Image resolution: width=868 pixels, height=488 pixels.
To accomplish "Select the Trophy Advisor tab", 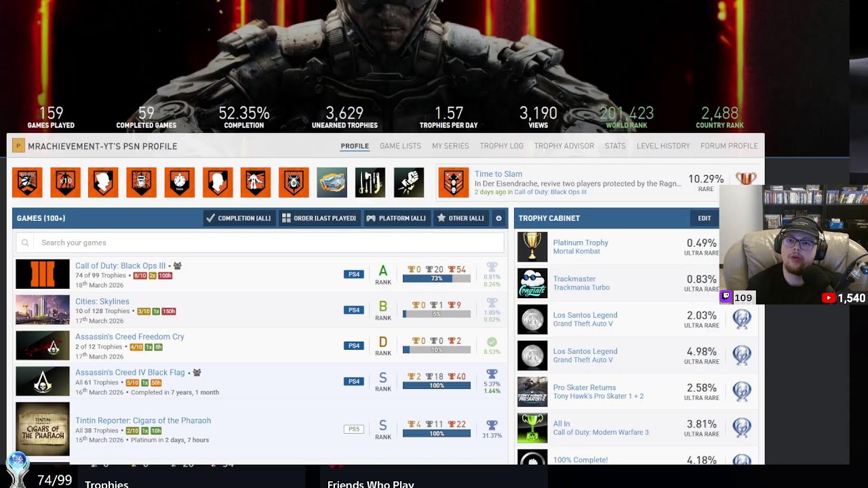I will pyautogui.click(x=564, y=146).
